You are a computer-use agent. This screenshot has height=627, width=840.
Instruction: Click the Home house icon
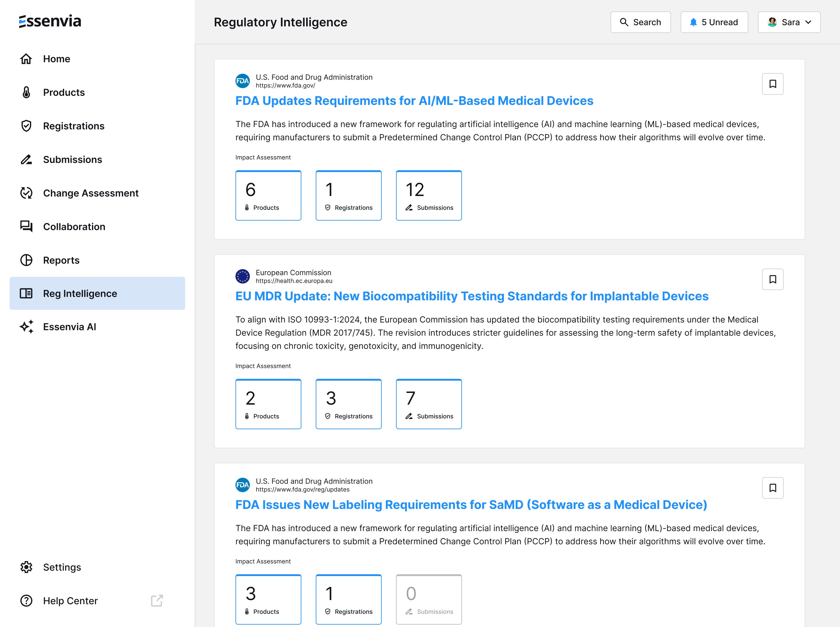pyautogui.click(x=26, y=59)
